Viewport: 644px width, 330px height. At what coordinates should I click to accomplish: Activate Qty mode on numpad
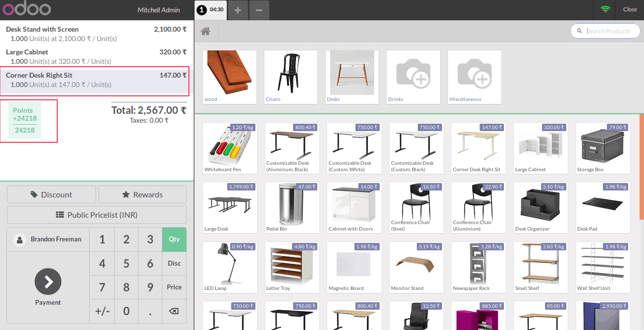click(x=174, y=239)
